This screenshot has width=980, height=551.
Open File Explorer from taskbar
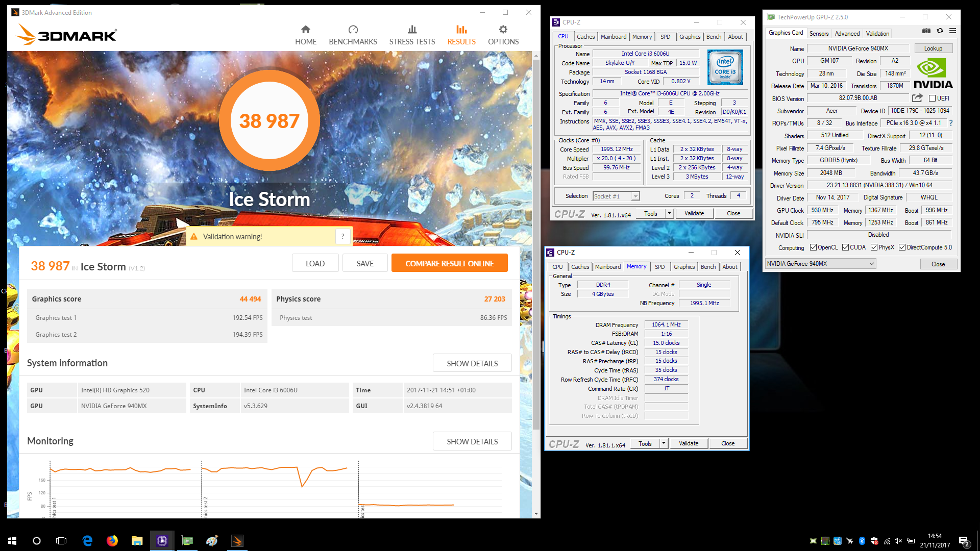click(137, 541)
